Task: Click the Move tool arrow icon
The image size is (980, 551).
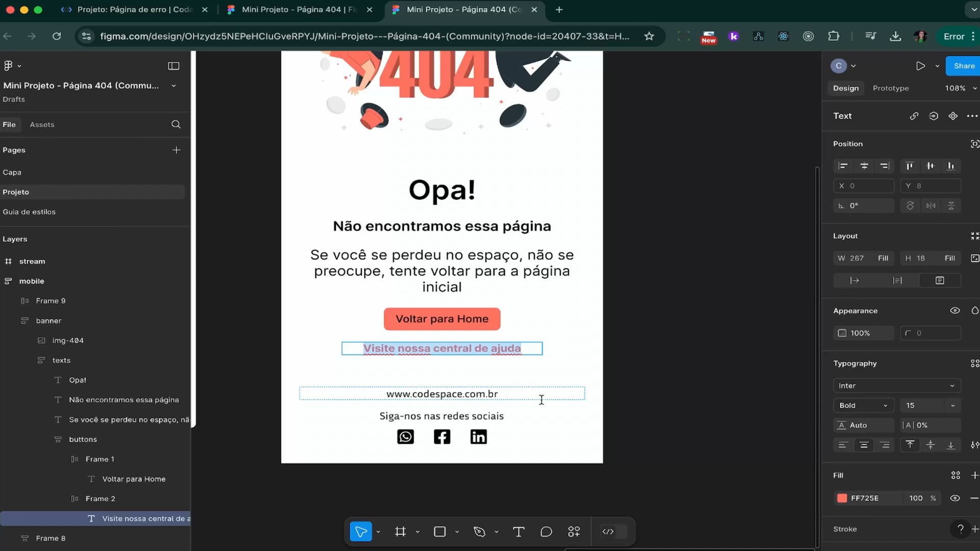Action: (361, 532)
